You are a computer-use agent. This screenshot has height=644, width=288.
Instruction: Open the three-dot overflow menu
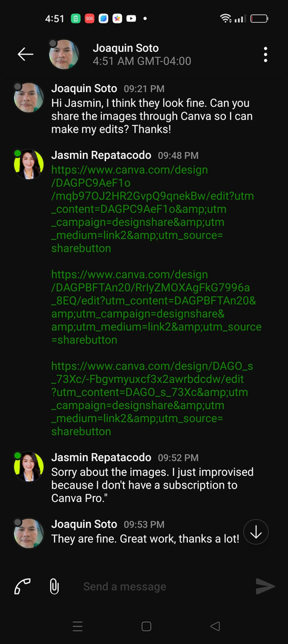(x=265, y=54)
